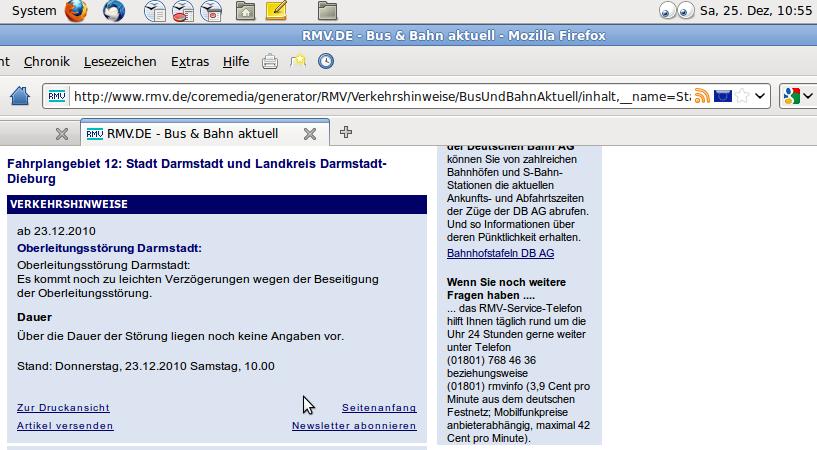Open the Google search engine dropdown
Screen dimensions: 817x450
coord(798,97)
